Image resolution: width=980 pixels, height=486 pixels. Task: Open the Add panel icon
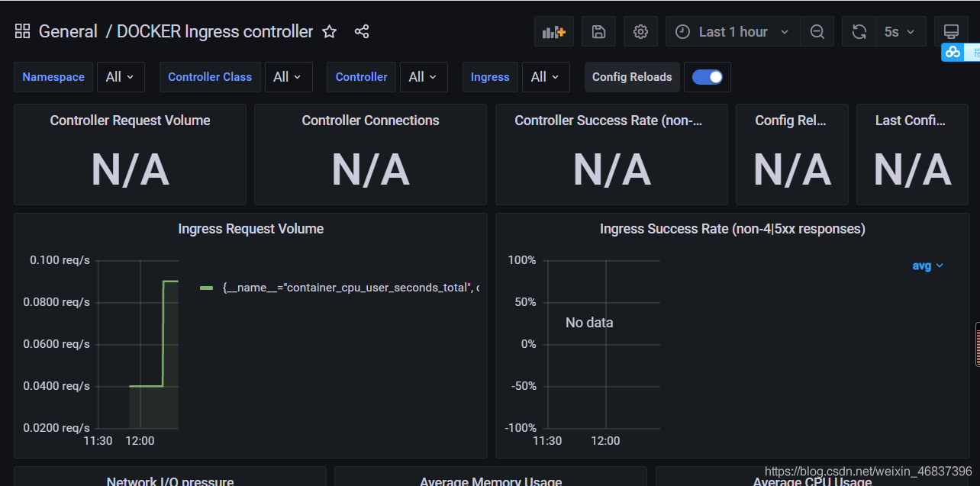553,31
